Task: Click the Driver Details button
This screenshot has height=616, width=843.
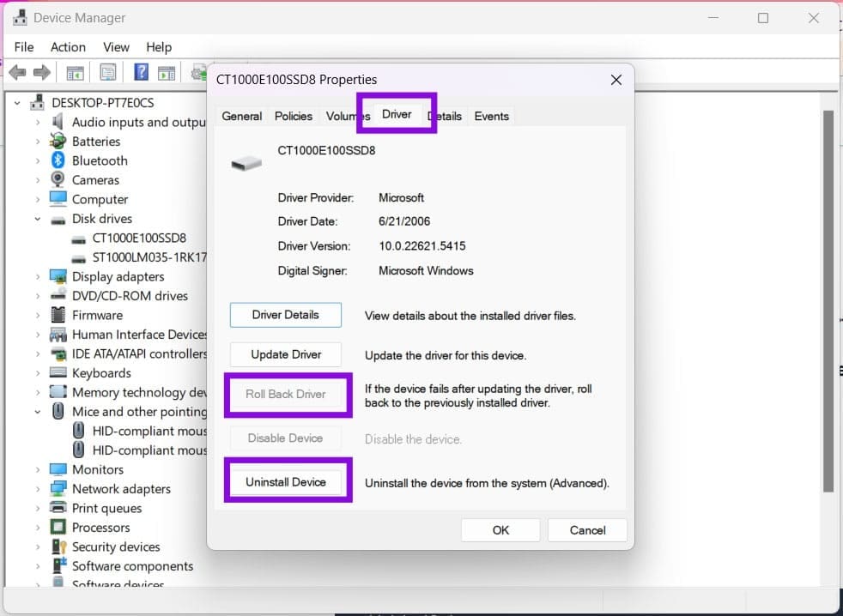Action: tap(286, 315)
